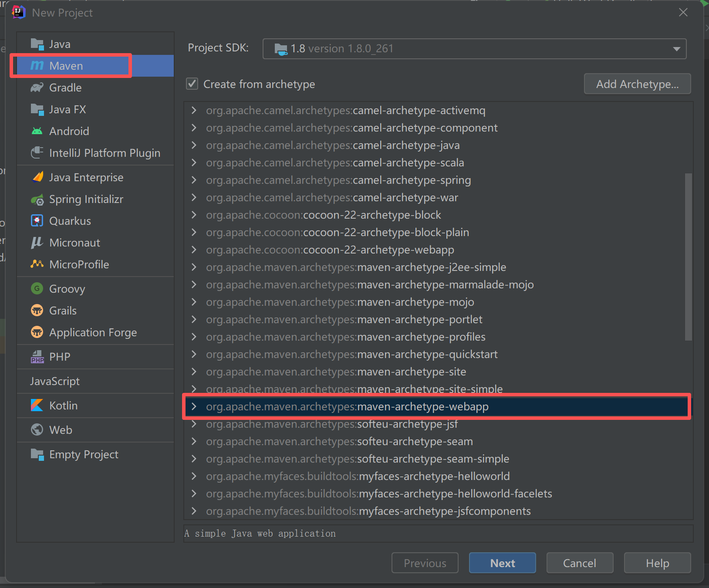This screenshot has width=709, height=588.
Task: Select cocoon-22-archetype-block row text
Action: pos(324,215)
